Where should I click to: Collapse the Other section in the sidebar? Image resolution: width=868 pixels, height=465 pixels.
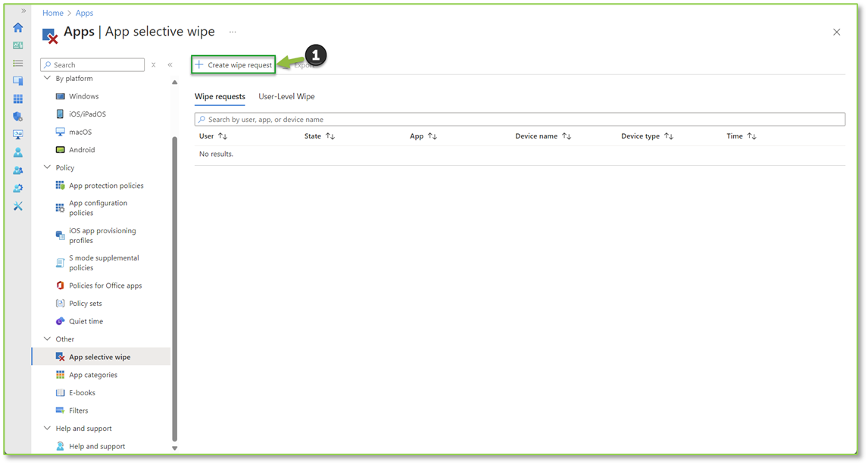tap(47, 339)
